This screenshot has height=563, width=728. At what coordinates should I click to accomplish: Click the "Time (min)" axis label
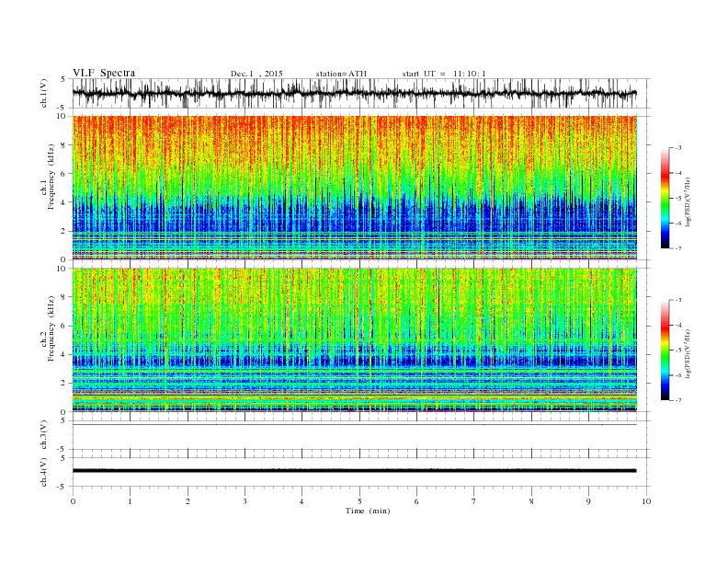(368, 511)
